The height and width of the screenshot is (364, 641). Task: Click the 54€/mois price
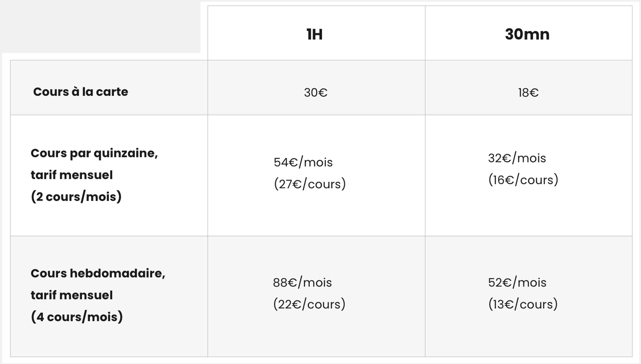pyautogui.click(x=303, y=162)
